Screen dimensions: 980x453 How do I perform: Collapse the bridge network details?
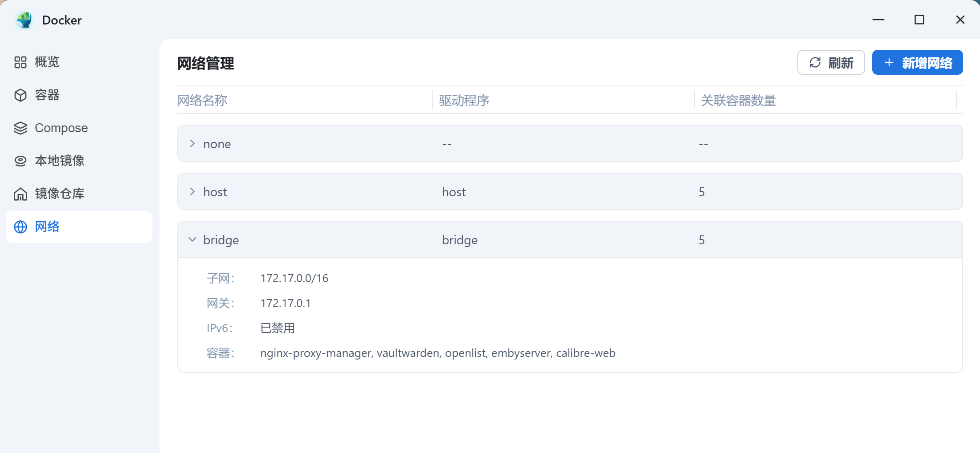click(192, 240)
